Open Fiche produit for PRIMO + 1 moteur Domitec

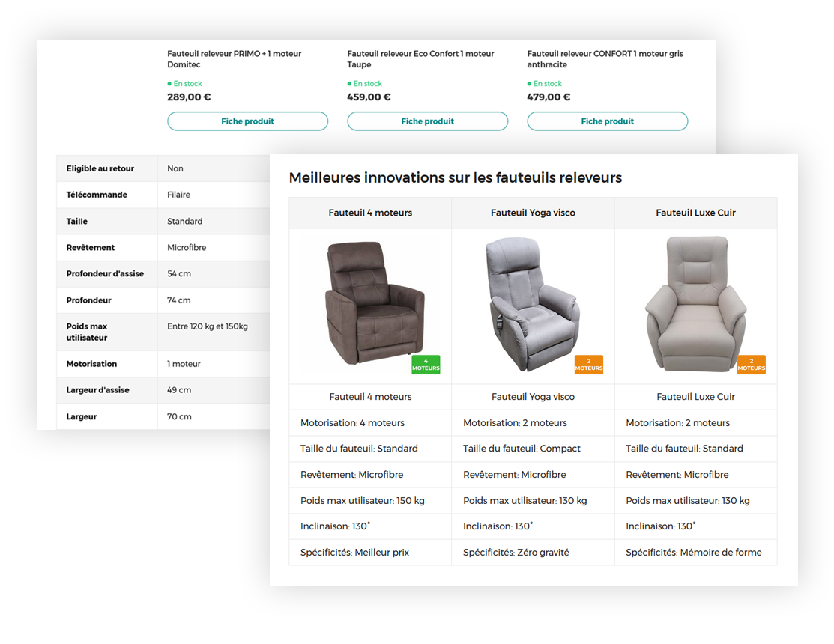click(x=247, y=121)
